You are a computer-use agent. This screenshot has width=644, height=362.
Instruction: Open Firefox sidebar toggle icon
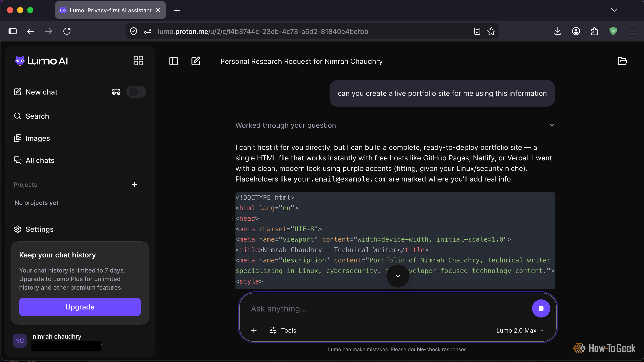pyautogui.click(x=13, y=31)
